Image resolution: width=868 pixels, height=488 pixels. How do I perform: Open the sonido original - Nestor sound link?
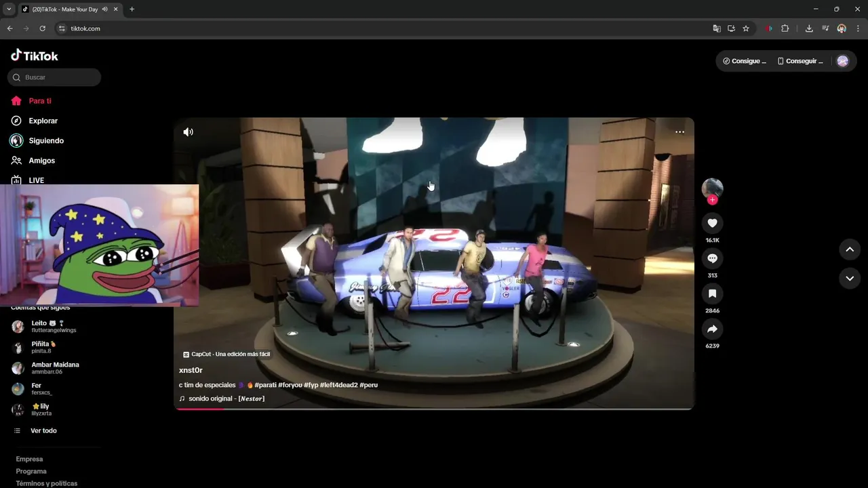pos(222,399)
